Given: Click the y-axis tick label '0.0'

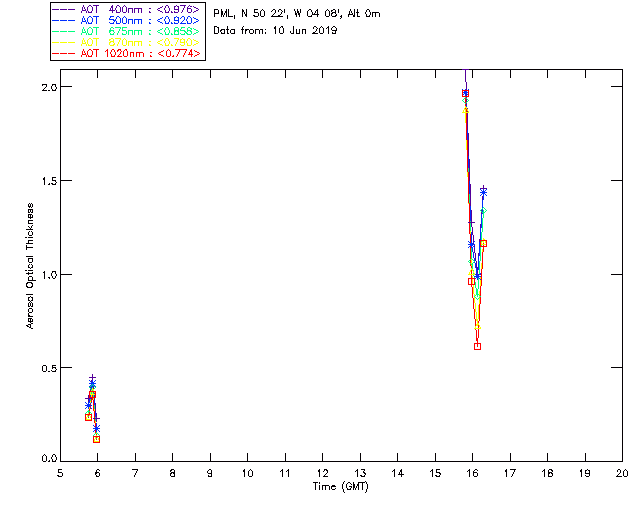Looking at the screenshot, I should click(48, 459).
